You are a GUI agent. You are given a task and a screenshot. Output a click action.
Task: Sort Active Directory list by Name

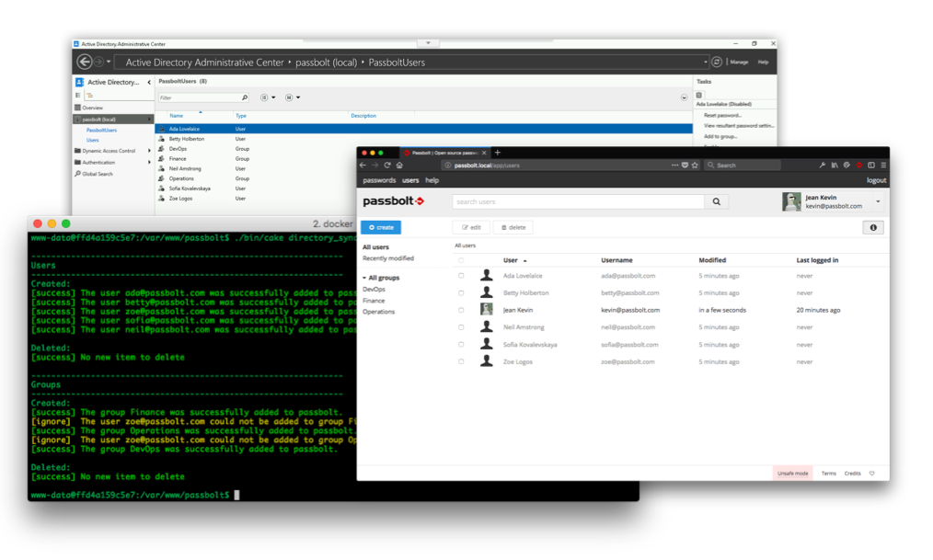click(x=176, y=116)
